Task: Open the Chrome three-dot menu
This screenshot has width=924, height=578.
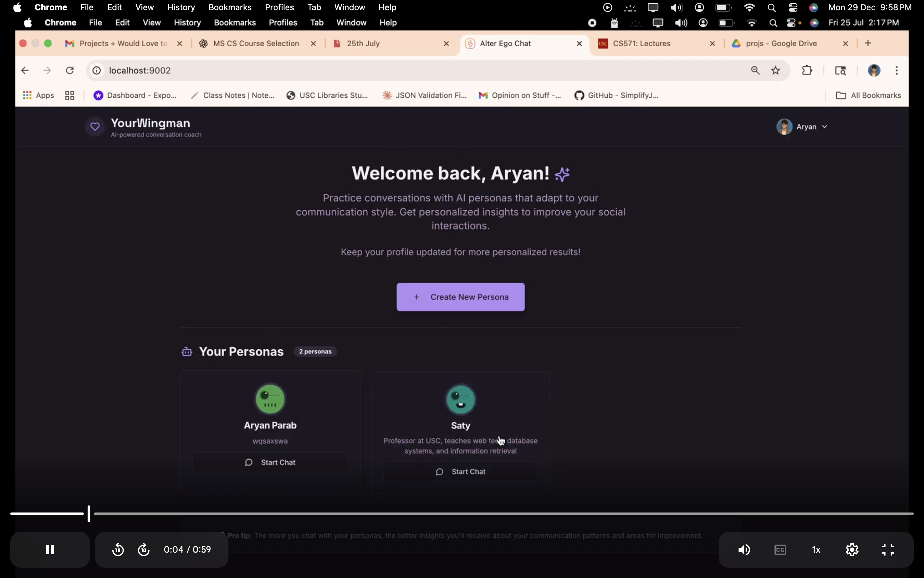Action: coord(897,70)
